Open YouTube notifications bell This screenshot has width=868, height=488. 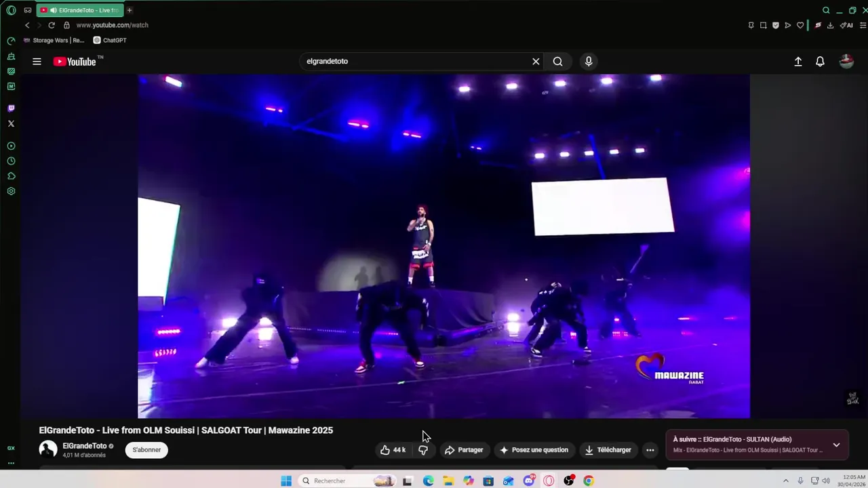click(x=820, y=62)
